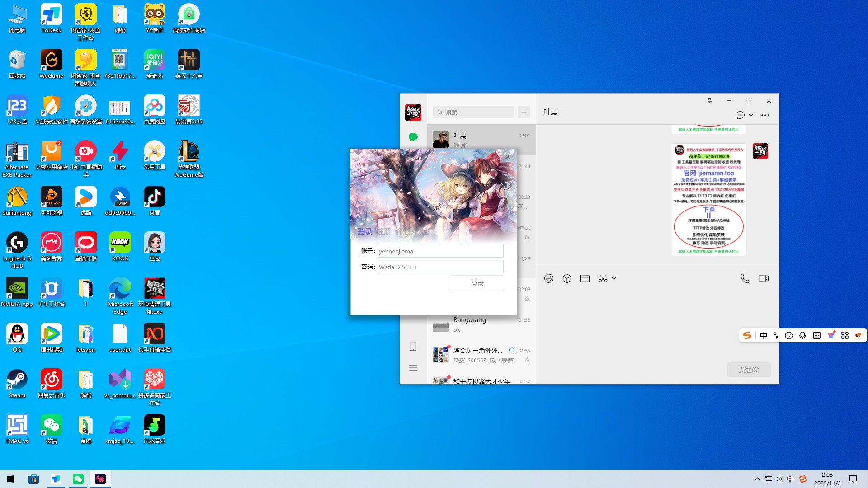
Task: Click the scissors screenshot tool
Action: point(603,278)
